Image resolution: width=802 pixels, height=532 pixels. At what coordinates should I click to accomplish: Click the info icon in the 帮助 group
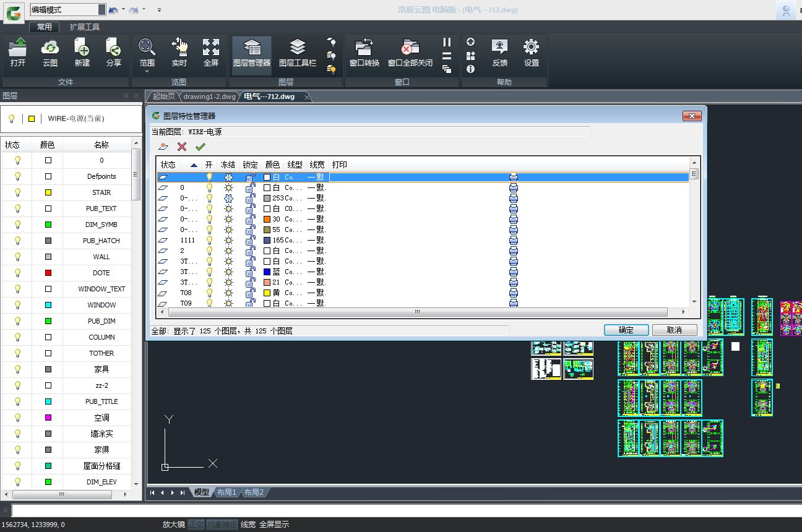pyautogui.click(x=470, y=69)
